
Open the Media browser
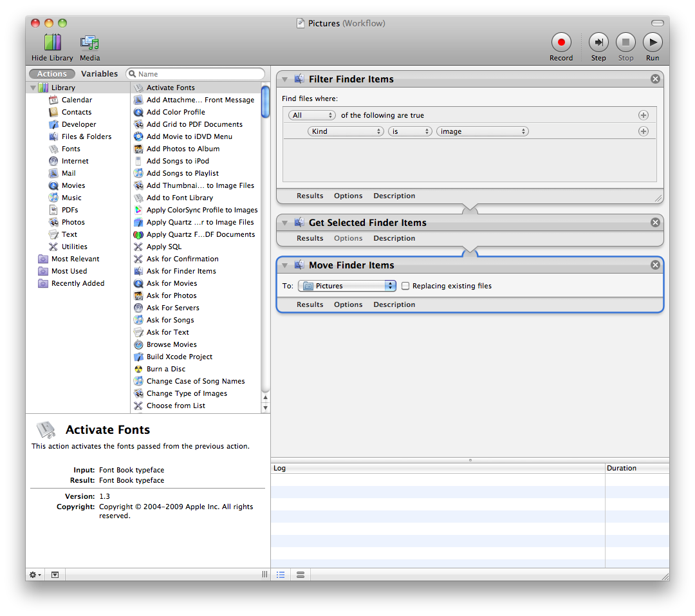click(x=89, y=43)
